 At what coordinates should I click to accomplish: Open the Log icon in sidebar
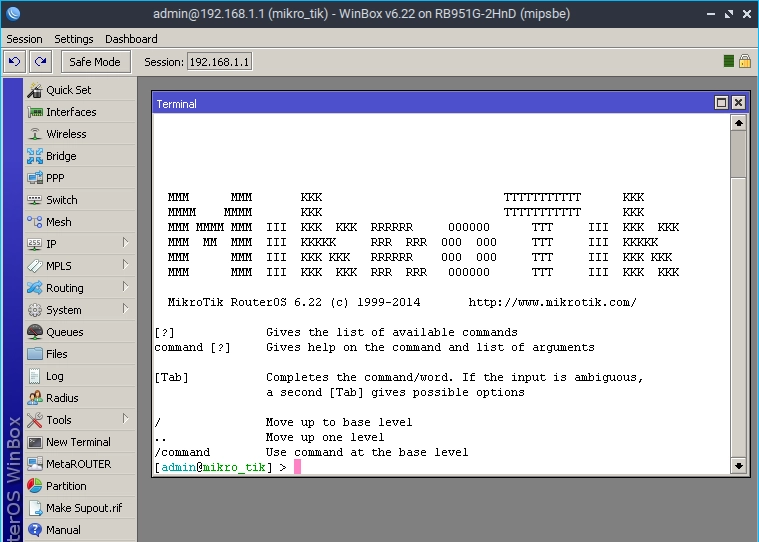[35, 376]
